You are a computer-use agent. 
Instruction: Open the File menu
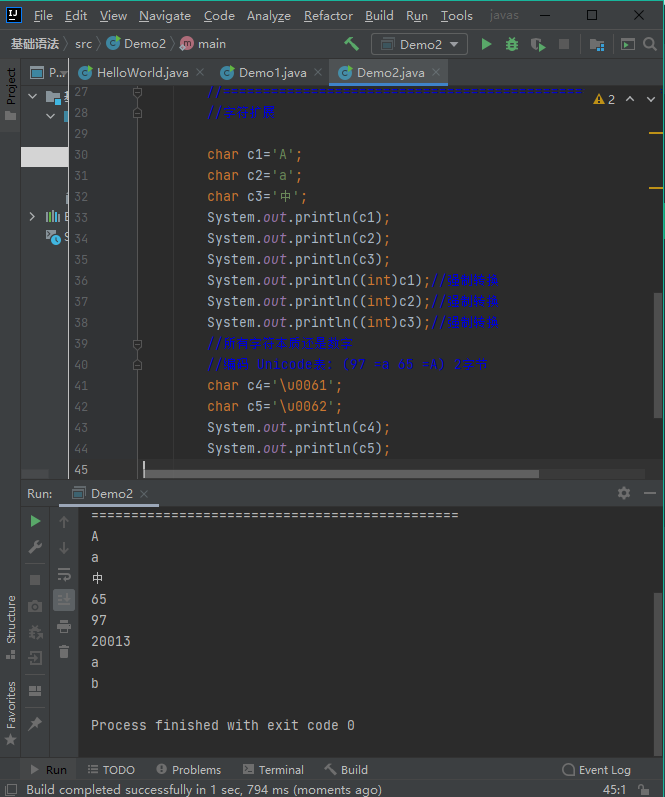(43, 16)
